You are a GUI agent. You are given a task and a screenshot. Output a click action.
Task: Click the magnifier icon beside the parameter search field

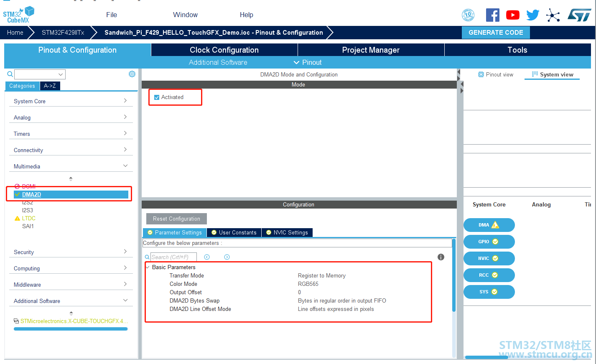click(147, 257)
